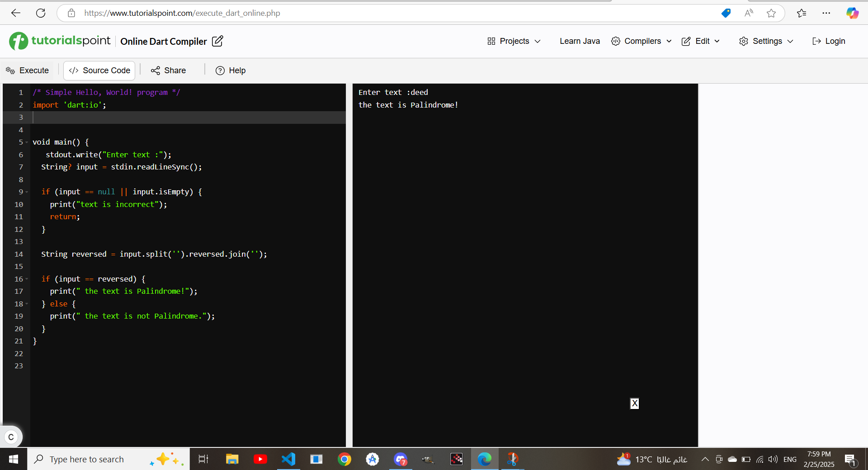Open Visual Studio Code from taskbar
Image resolution: width=868 pixels, height=470 pixels.
click(288, 459)
